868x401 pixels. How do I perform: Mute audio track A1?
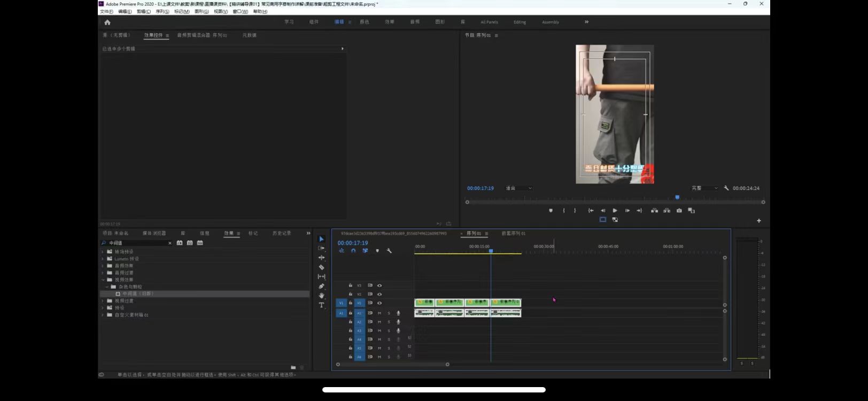pyautogui.click(x=379, y=313)
